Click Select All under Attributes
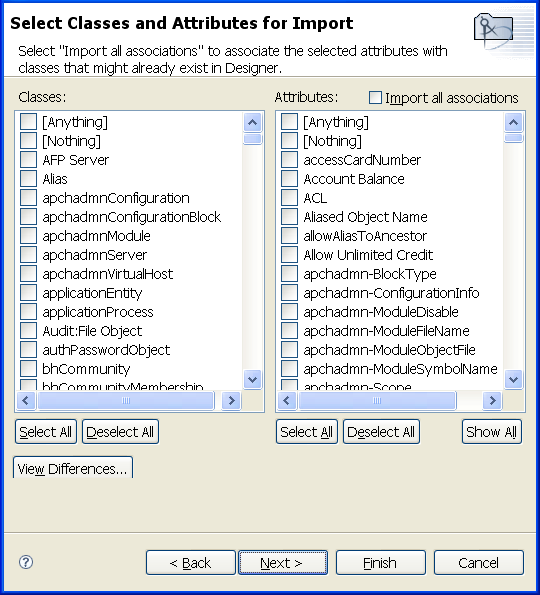 coord(307,431)
